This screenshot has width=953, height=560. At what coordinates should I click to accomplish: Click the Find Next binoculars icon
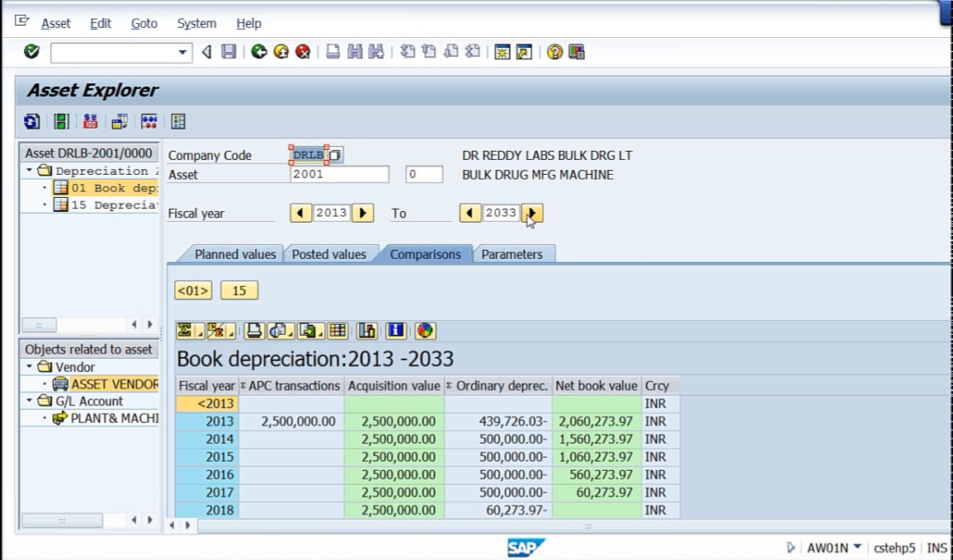click(x=376, y=52)
